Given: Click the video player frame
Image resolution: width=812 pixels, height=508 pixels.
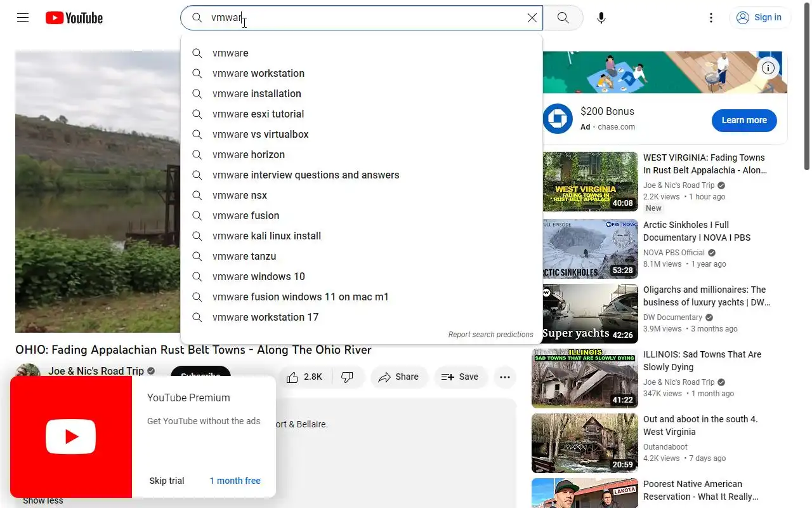Looking at the screenshot, I should click(98, 192).
